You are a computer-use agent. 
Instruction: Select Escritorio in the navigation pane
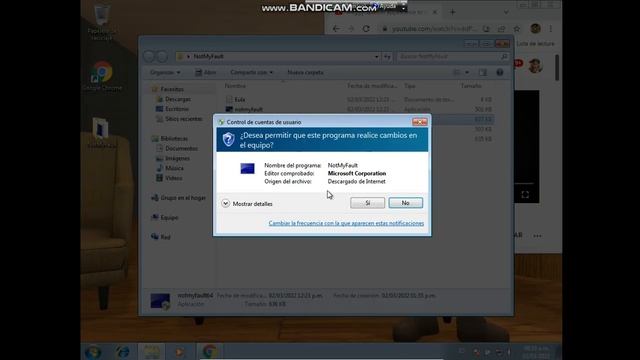pos(172,109)
